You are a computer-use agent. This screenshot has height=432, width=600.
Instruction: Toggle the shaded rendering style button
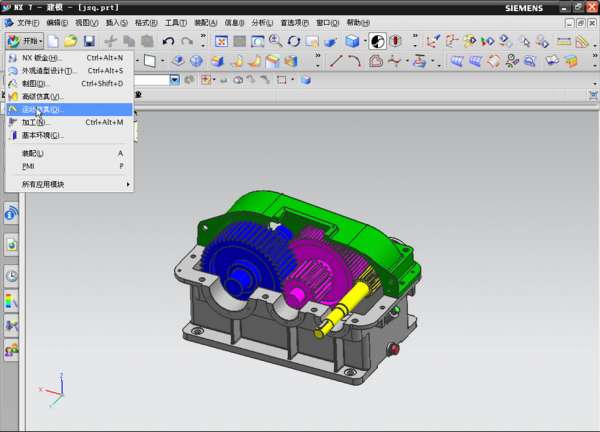click(x=352, y=41)
